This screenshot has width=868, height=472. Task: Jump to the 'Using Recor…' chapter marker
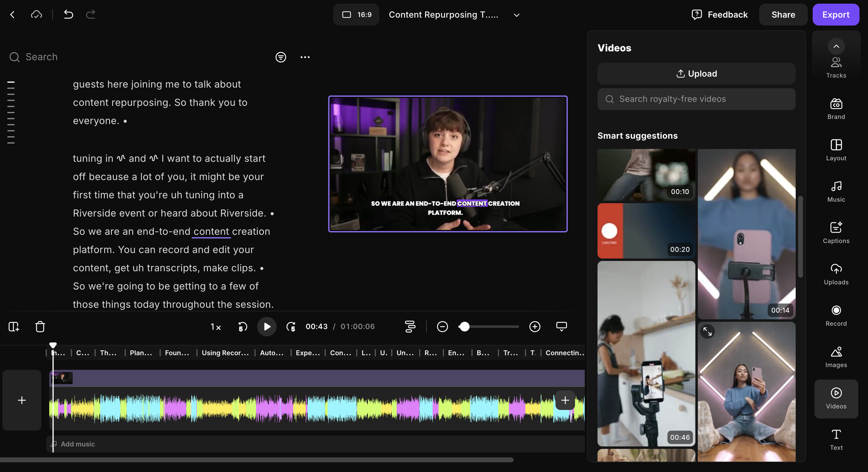pyautogui.click(x=225, y=353)
